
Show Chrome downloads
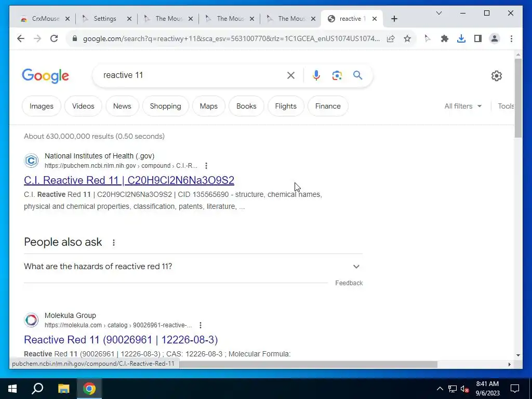pyautogui.click(x=461, y=38)
